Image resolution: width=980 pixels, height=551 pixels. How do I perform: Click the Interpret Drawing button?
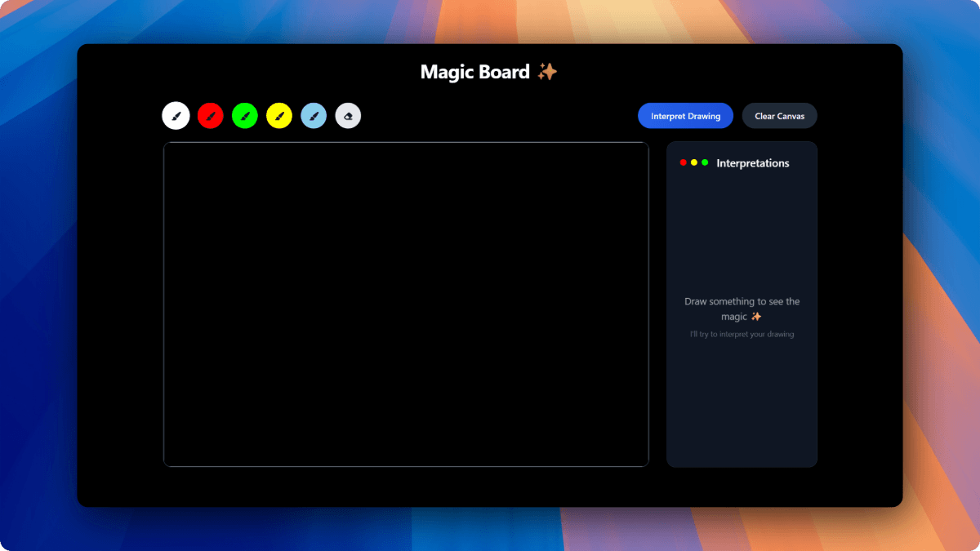point(685,116)
